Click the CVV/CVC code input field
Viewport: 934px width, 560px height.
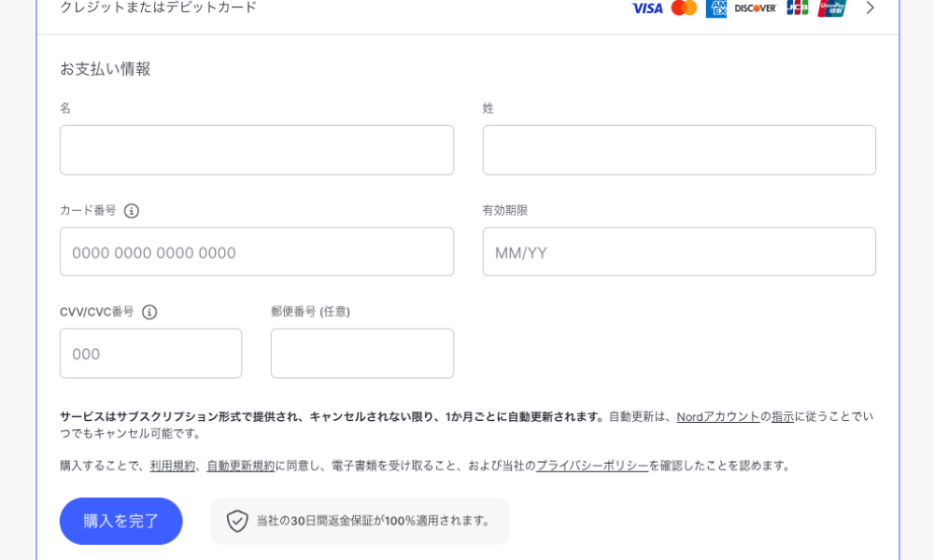click(150, 354)
